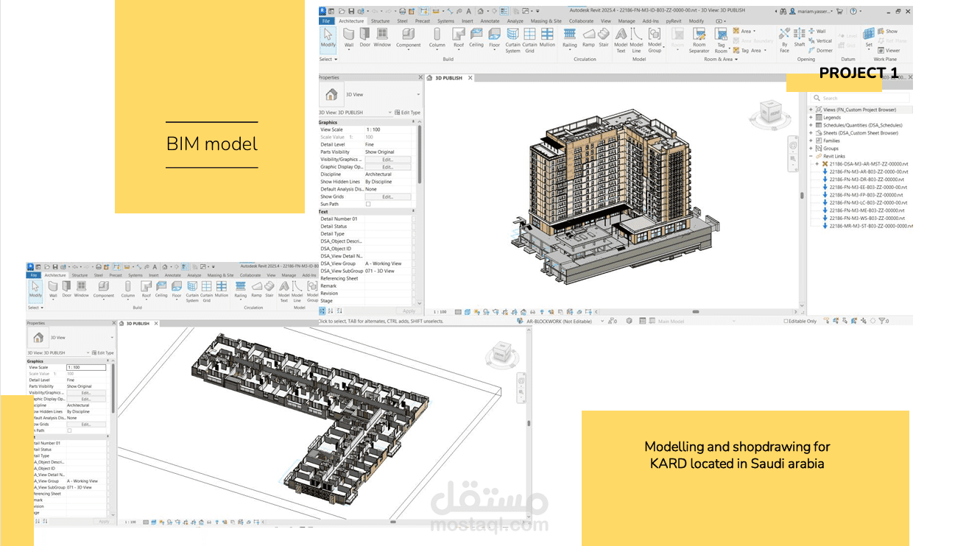Click Edit for Visibility/Graphics in top Properties
980x546 pixels.
pyautogui.click(x=387, y=159)
